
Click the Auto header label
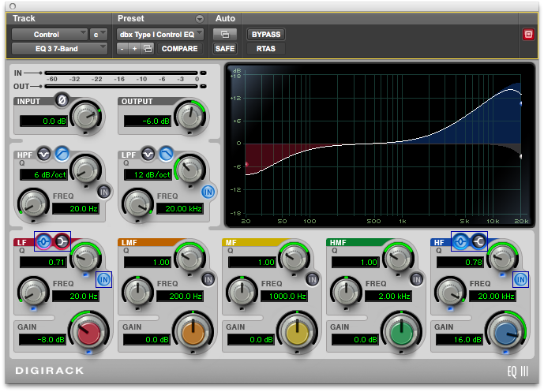tap(225, 18)
